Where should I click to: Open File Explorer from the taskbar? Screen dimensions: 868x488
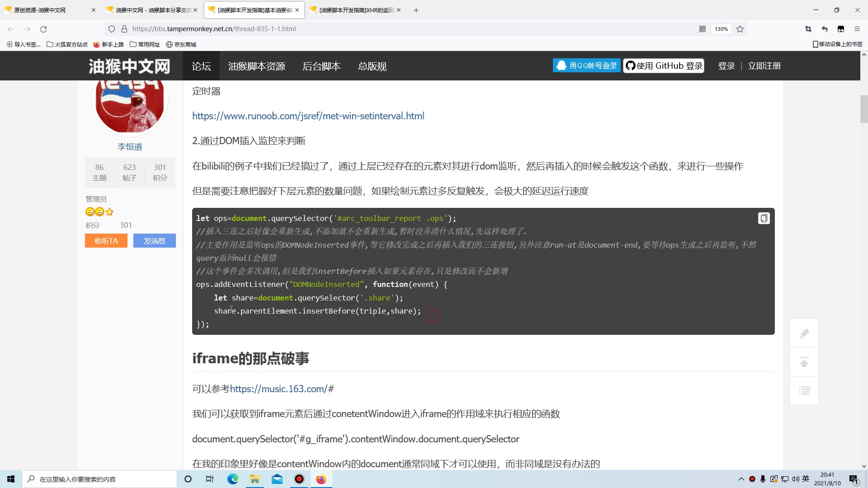[255, 479]
